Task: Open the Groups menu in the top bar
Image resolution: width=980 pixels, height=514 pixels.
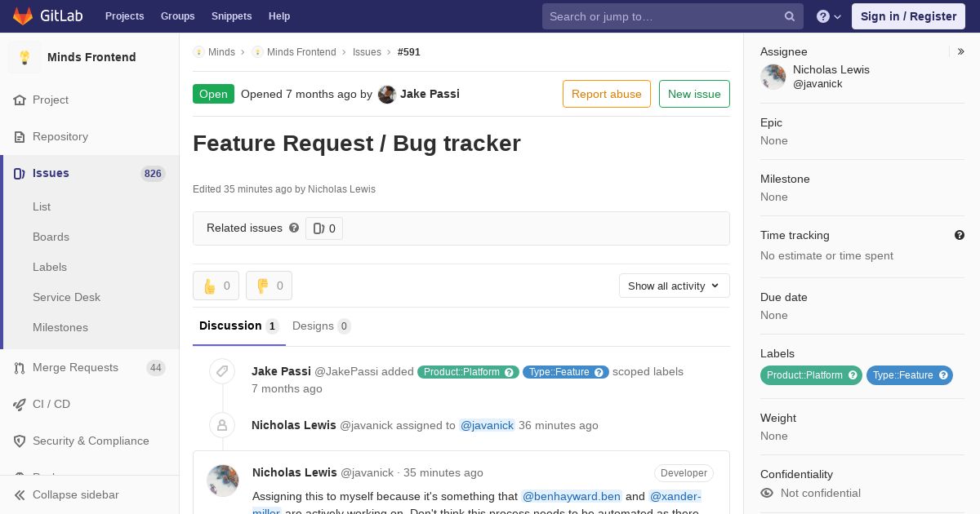Action: tap(177, 16)
